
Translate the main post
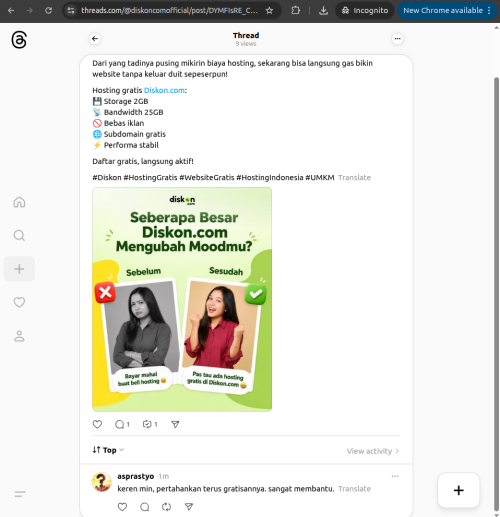pyautogui.click(x=354, y=178)
